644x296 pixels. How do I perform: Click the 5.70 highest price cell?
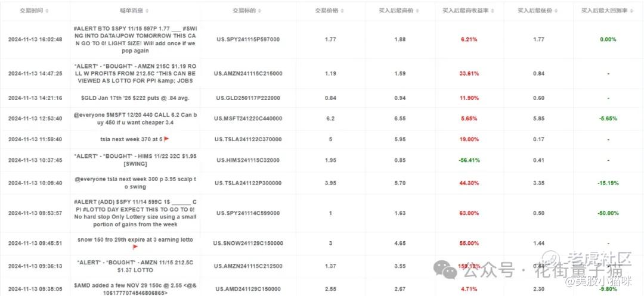[x=400, y=183]
